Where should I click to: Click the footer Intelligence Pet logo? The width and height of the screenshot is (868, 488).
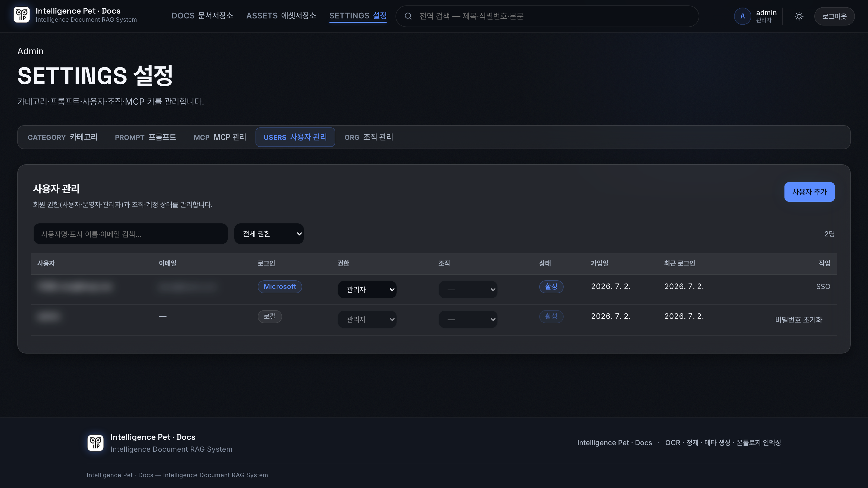click(x=96, y=442)
